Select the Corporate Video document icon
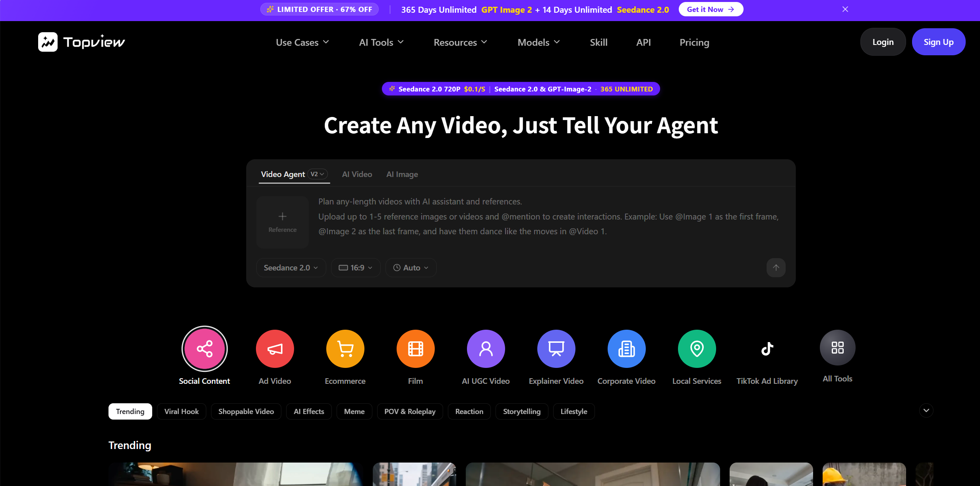The width and height of the screenshot is (980, 486). coord(627,349)
